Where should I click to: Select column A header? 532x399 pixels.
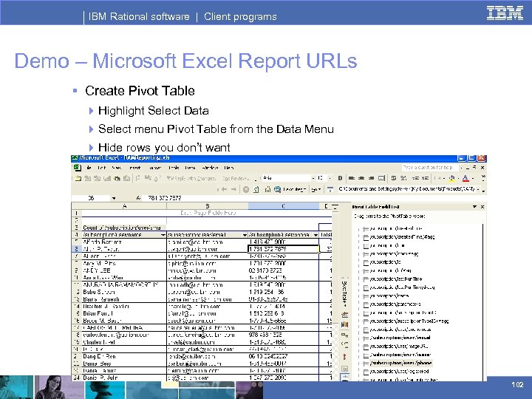(x=124, y=205)
